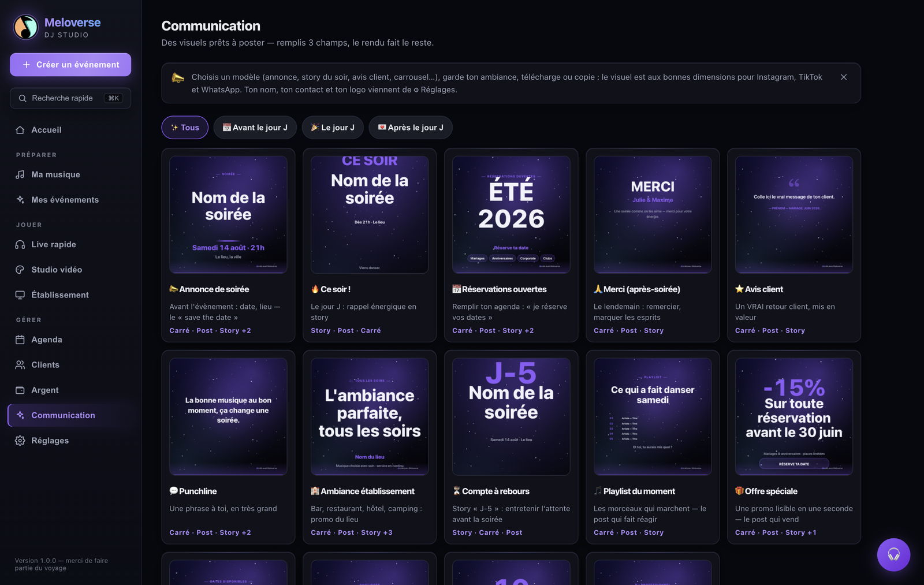The image size is (924, 585).
Task: Select the Tous filter tab
Action: tap(185, 128)
